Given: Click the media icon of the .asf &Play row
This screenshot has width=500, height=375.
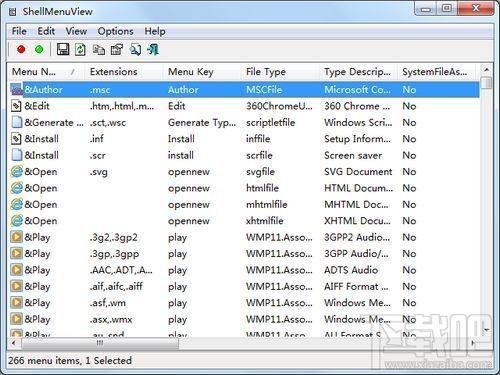Looking at the screenshot, I should (16, 302).
